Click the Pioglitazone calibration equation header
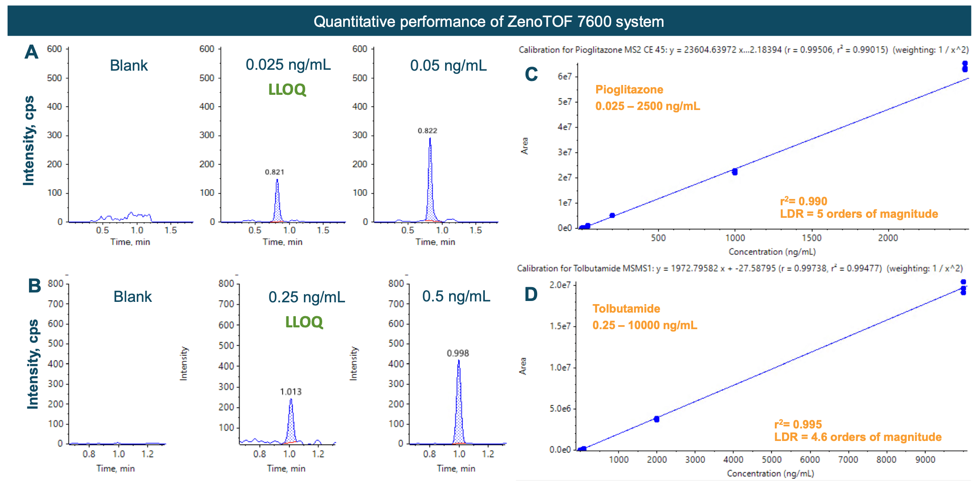 pyautogui.click(x=744, y=50)
